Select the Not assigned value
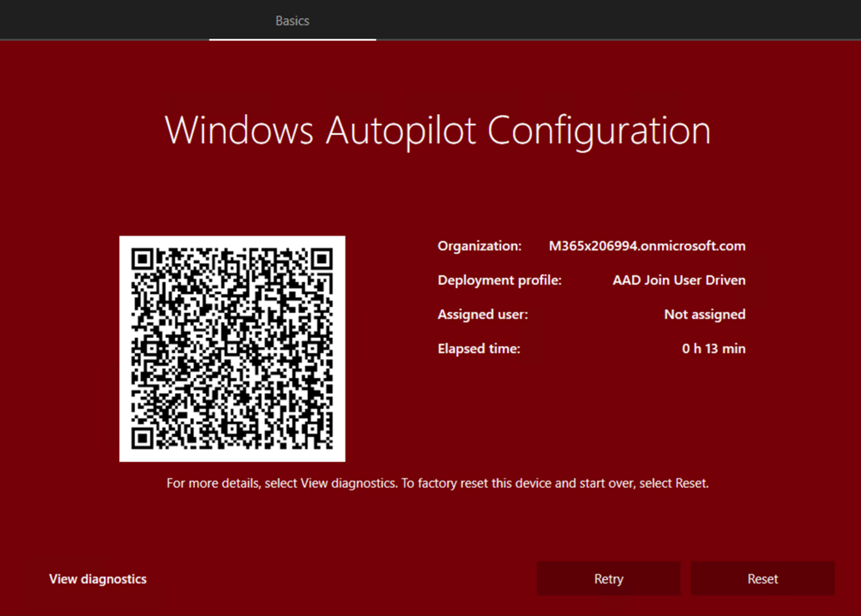Image resolution: width=861 pixels, height=616 pixels. [x=704, y=314]
